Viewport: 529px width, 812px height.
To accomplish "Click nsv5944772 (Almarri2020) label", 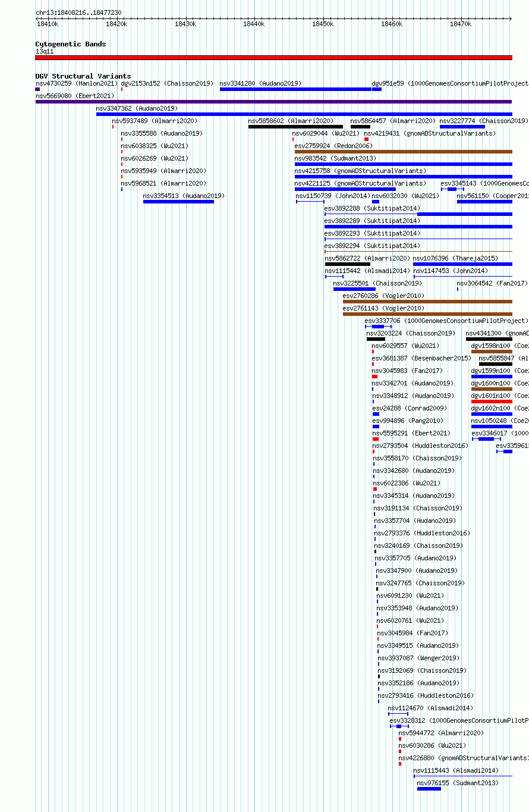I will point(441,733).
